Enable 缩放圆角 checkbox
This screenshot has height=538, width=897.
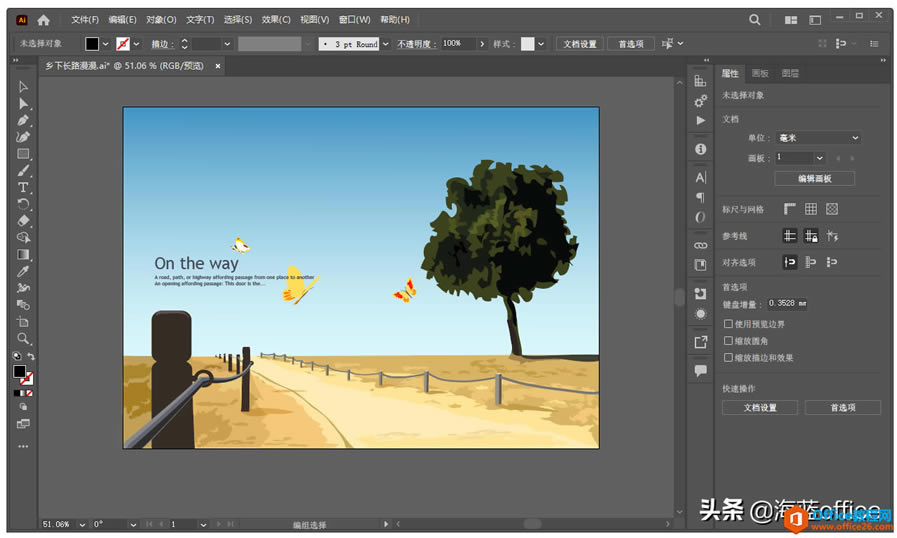click(x=728, y=341)
